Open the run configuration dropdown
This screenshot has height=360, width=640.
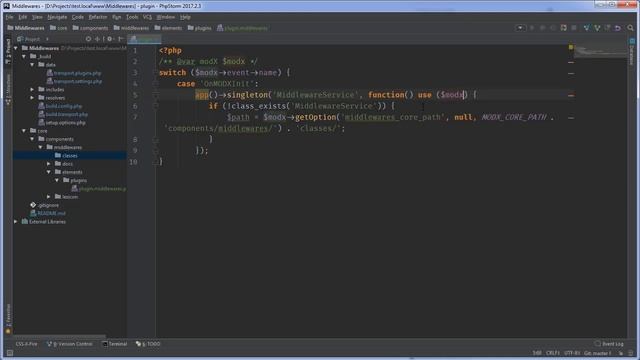coord(520,28)
